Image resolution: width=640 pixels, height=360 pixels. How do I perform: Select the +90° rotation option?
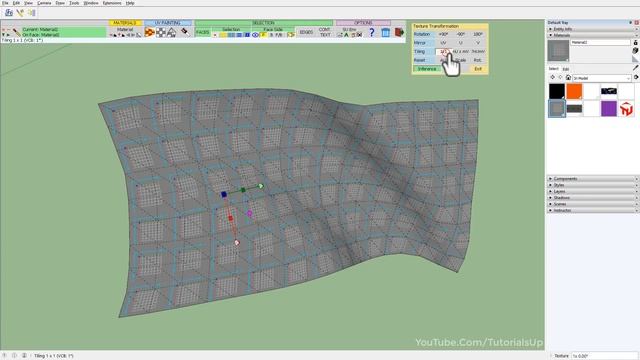(x=443, y=34)
